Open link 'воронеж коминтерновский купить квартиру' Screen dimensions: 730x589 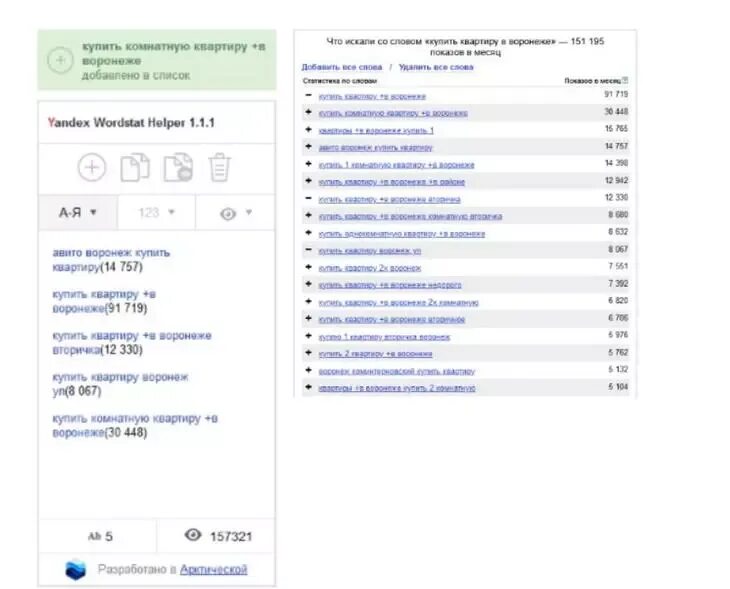coord(396,371)
